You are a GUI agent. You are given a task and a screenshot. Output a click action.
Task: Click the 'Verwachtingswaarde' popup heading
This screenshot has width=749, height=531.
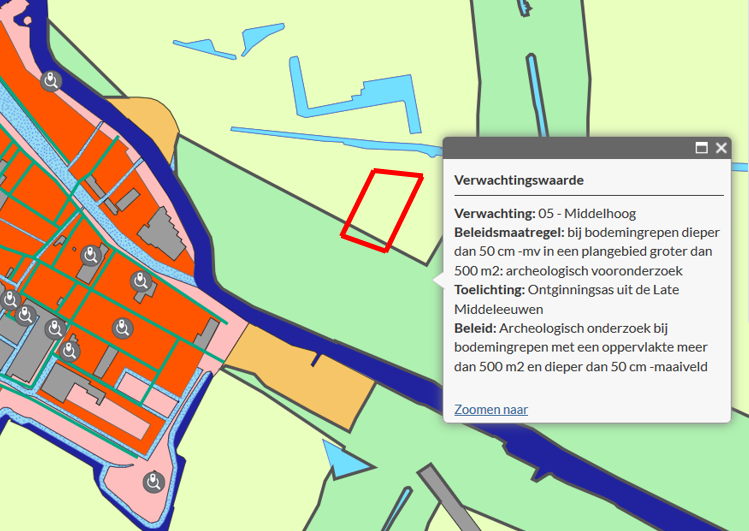[519, 181]
